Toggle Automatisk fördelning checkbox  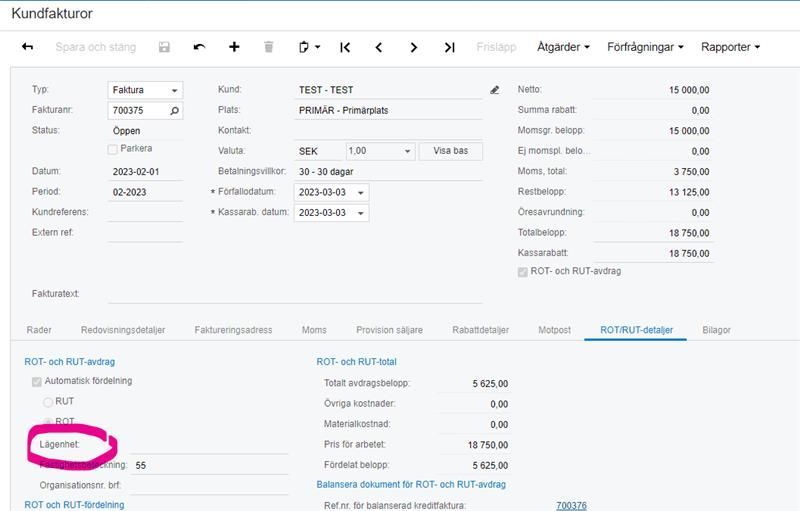click(37, 381)
